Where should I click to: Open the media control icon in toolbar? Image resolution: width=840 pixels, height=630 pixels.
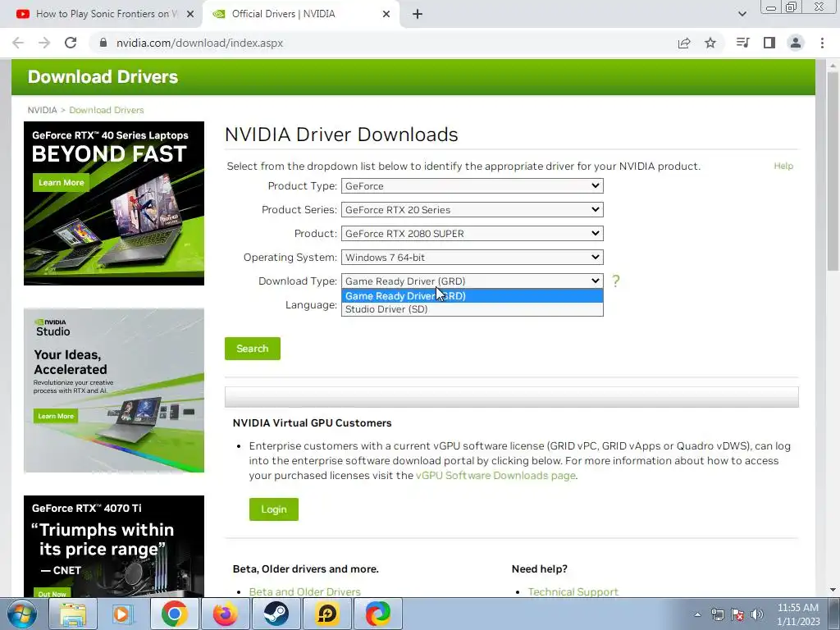pos(742,43)
